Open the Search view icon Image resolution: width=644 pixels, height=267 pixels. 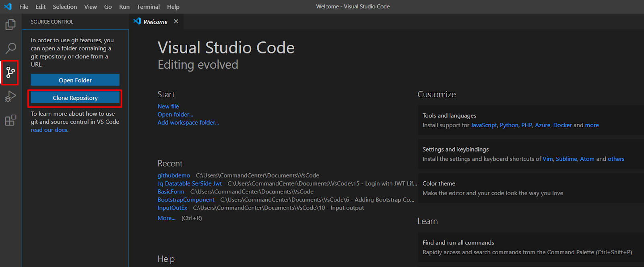10,48
